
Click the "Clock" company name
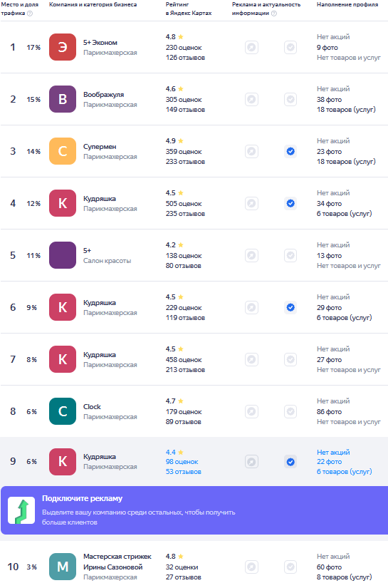point(92,406)
